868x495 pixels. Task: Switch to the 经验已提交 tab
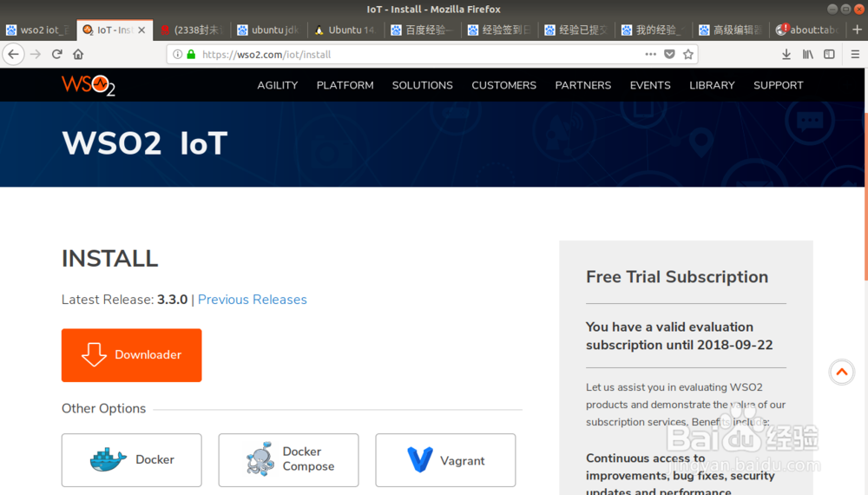(x=576, y=30)
